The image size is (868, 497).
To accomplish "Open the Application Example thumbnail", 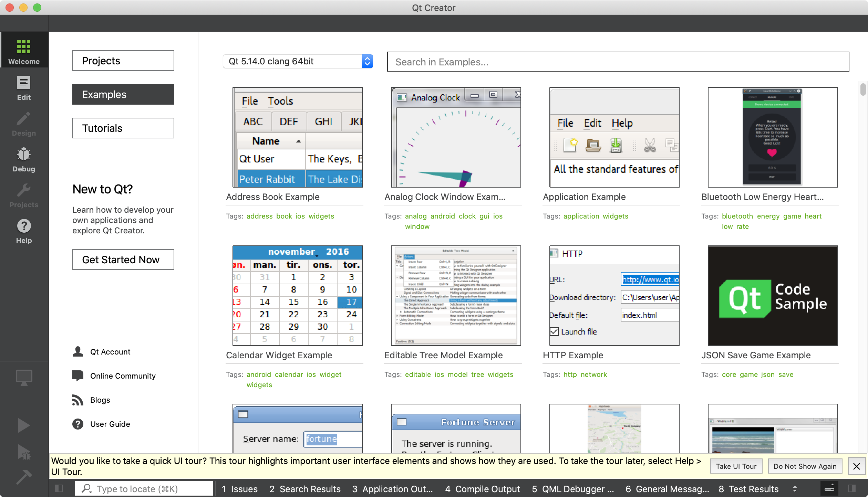I will coord(614,137).
